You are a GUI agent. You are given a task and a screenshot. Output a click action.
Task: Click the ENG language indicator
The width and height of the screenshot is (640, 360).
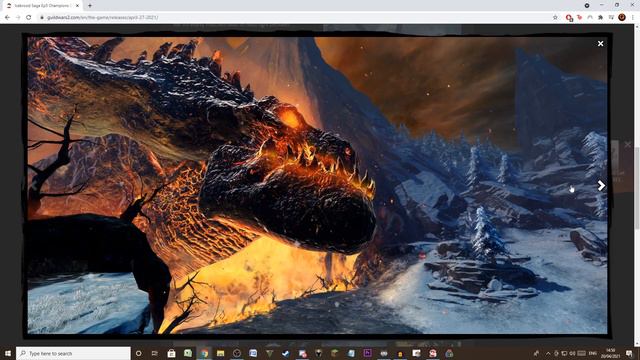593,353
